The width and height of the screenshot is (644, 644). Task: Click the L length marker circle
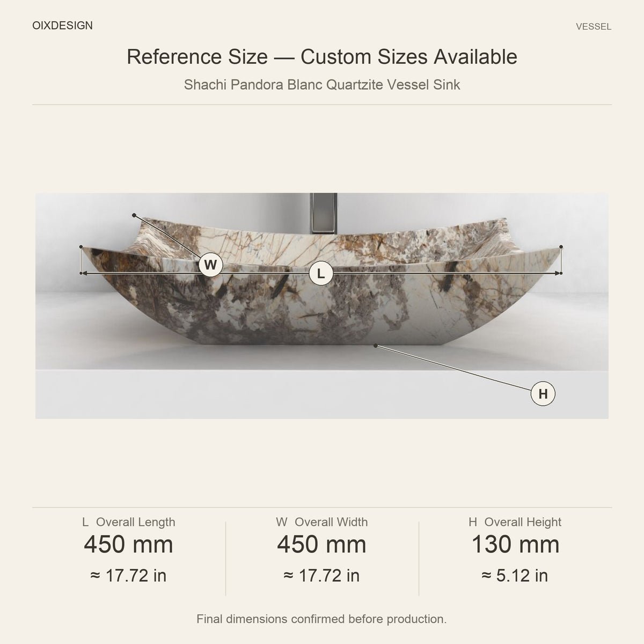click(x=321, y=274)
